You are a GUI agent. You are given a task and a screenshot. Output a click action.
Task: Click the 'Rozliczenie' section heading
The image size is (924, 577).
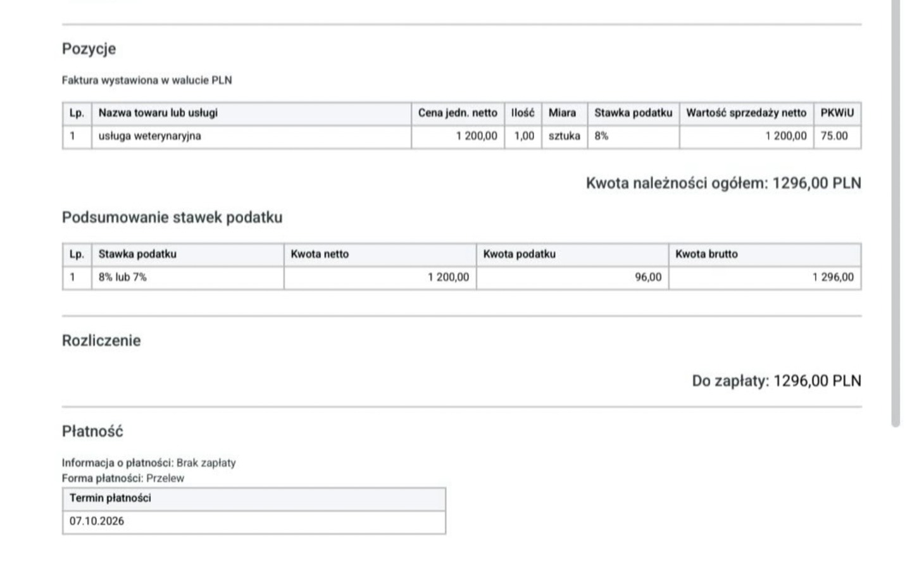(x=101, y=340)
